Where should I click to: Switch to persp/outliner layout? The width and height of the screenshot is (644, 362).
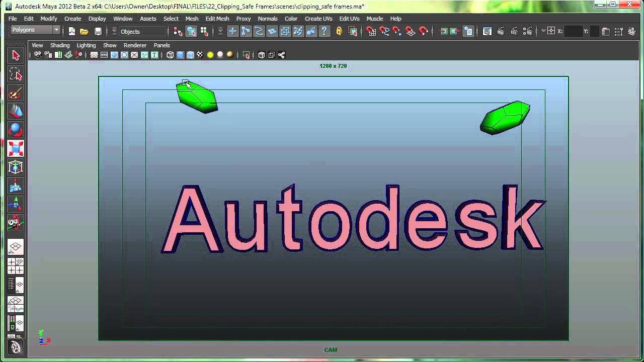[16, 285]
